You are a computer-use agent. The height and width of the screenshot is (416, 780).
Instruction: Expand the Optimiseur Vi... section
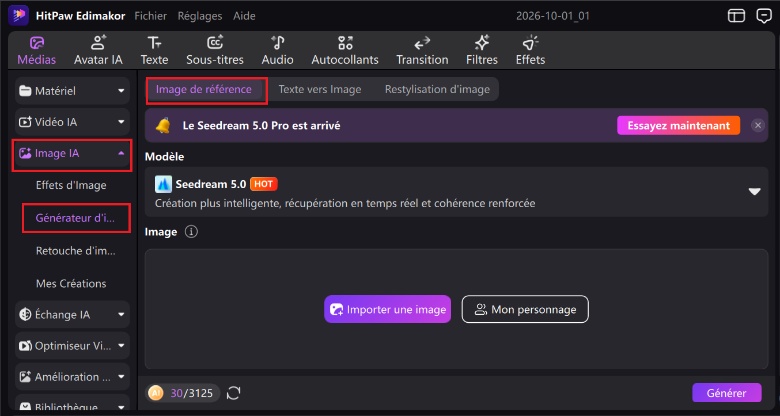72,346
